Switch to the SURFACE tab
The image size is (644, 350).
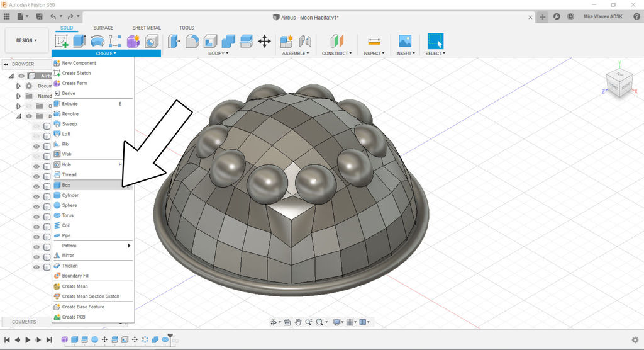[103, 28]
